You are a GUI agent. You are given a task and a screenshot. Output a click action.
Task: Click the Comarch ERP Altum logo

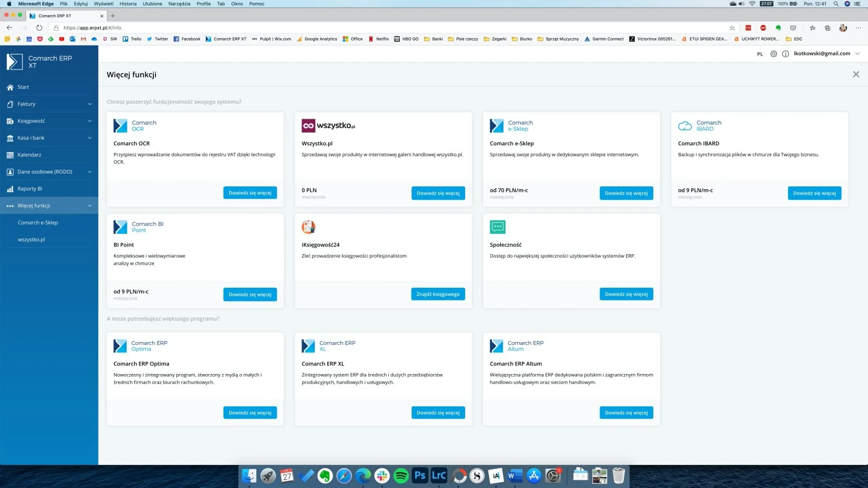pos(517,346)
